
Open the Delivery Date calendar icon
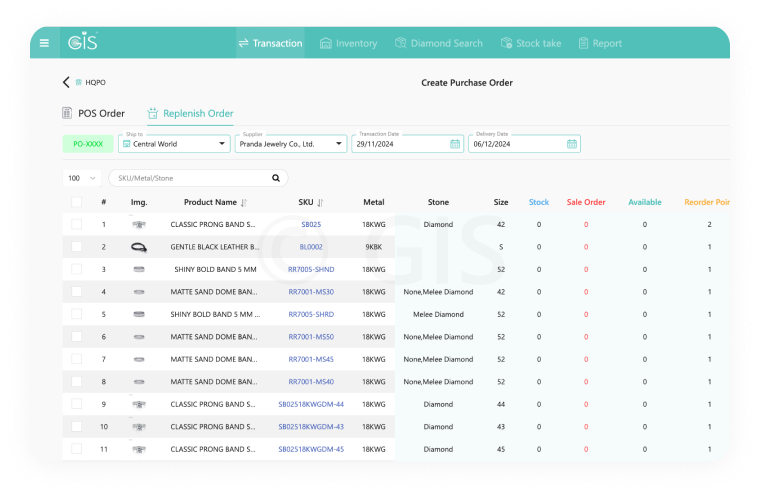point(571,144)
